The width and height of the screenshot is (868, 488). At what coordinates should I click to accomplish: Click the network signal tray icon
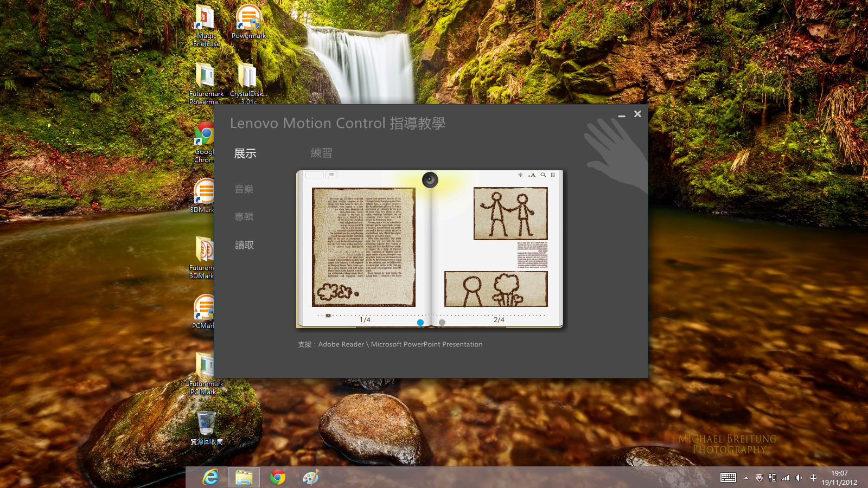[x=786, y=478]
